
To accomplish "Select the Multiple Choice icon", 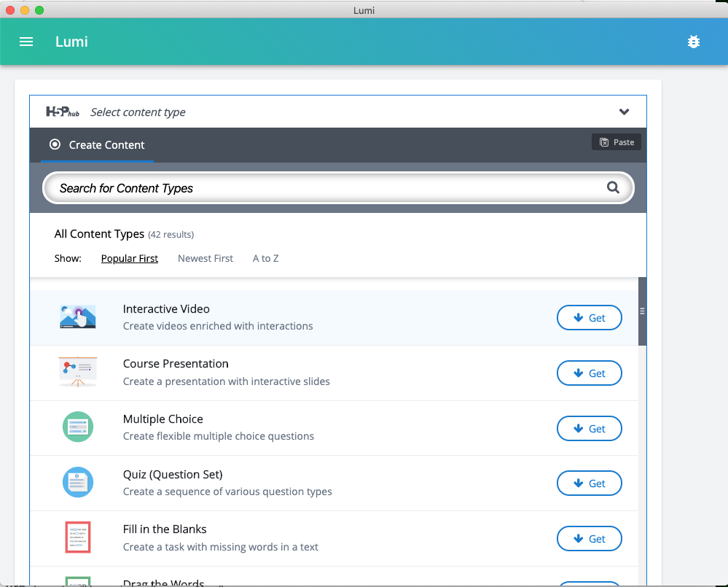I will coord(78,427).
